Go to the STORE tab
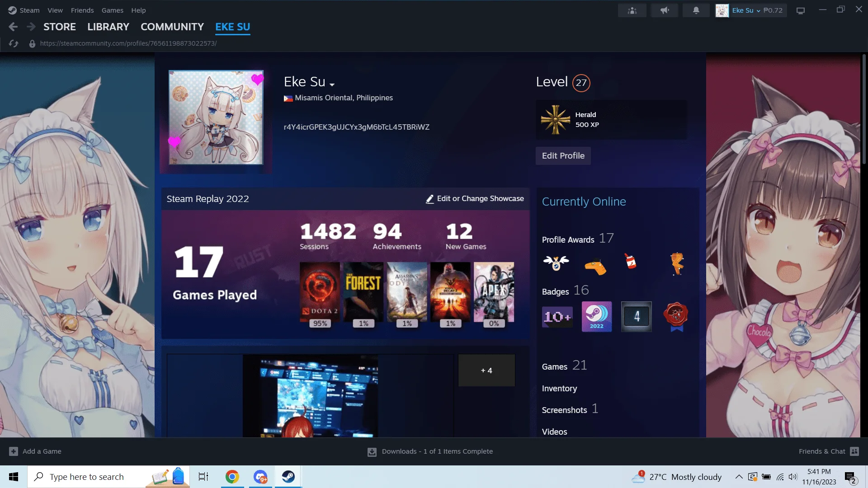Image resolution: width=868 pixels, height=488 pixels. click(60, 27)
